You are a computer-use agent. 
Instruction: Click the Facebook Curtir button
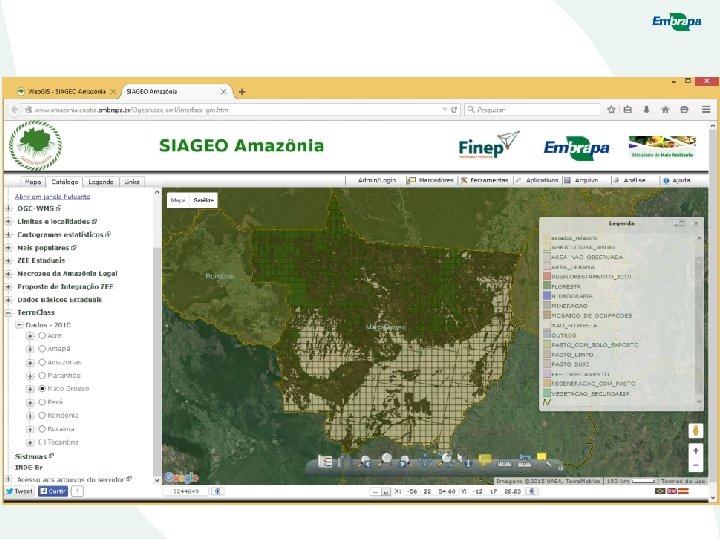click(53, 491)
